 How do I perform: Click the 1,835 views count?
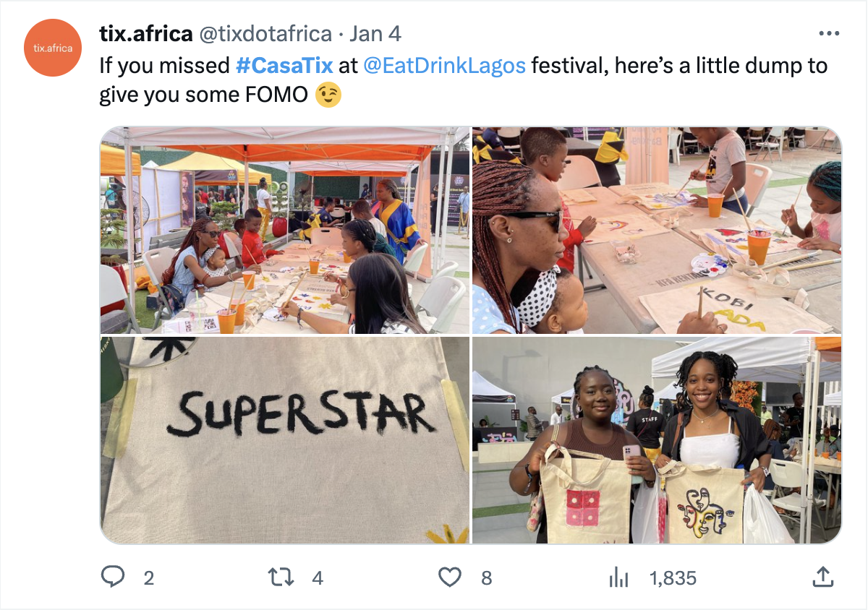tap(673, 577)
